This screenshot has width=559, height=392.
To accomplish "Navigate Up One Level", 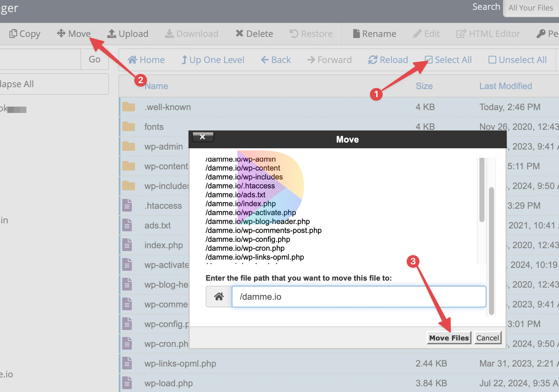I will [213, 60].
